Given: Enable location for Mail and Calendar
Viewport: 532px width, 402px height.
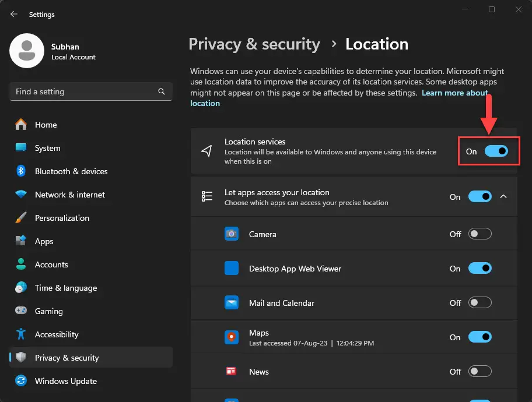Looking at the screenshot, I should 480,303.
